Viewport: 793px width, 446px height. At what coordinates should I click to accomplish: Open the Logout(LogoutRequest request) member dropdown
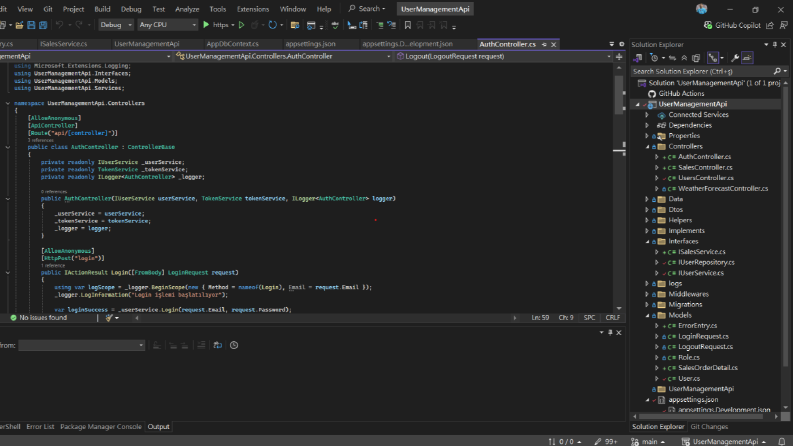pos(503,57)
